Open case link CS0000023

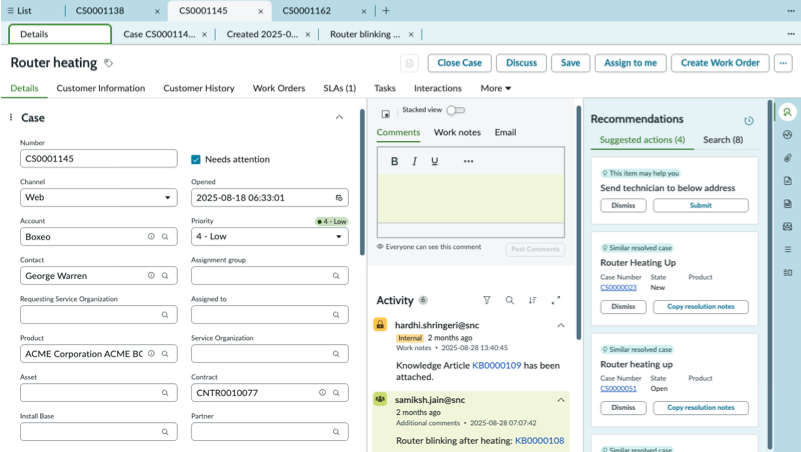pos(618,288)
